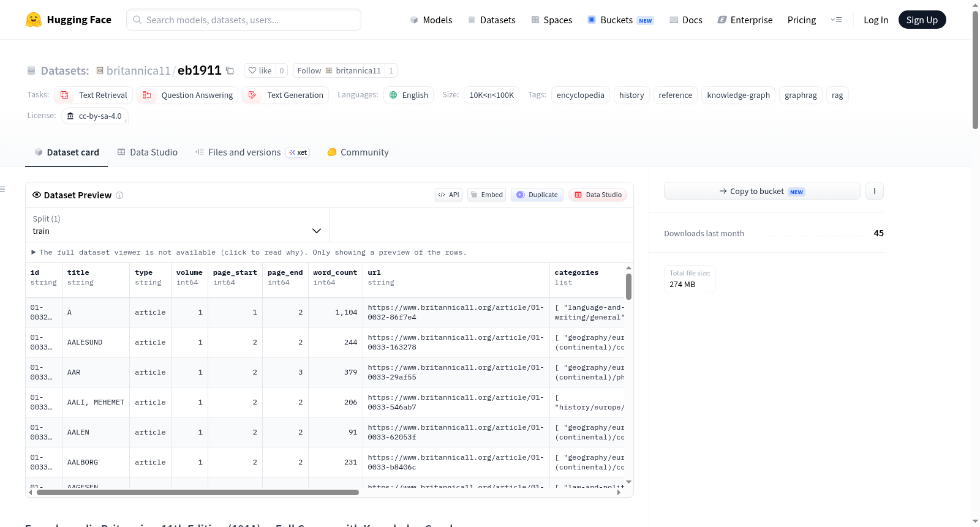Follow the britannica11 organization
This screenshot has height=527, width=980.
[339, 70]
